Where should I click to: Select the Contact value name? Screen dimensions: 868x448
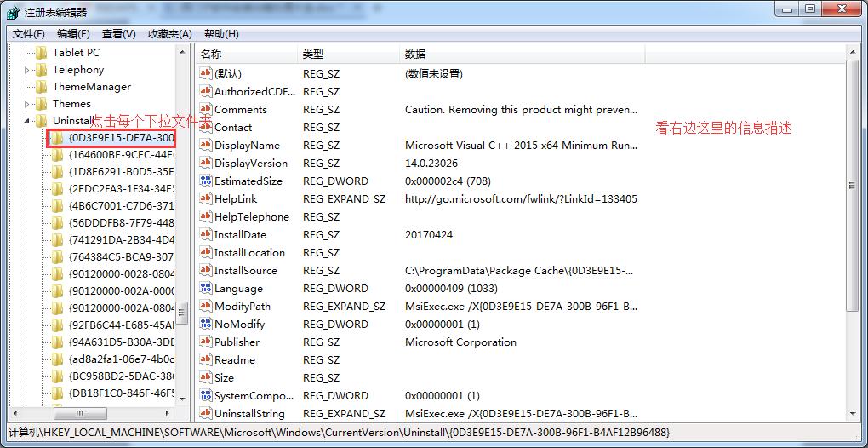pyautogui.click(x=233, y=128)
